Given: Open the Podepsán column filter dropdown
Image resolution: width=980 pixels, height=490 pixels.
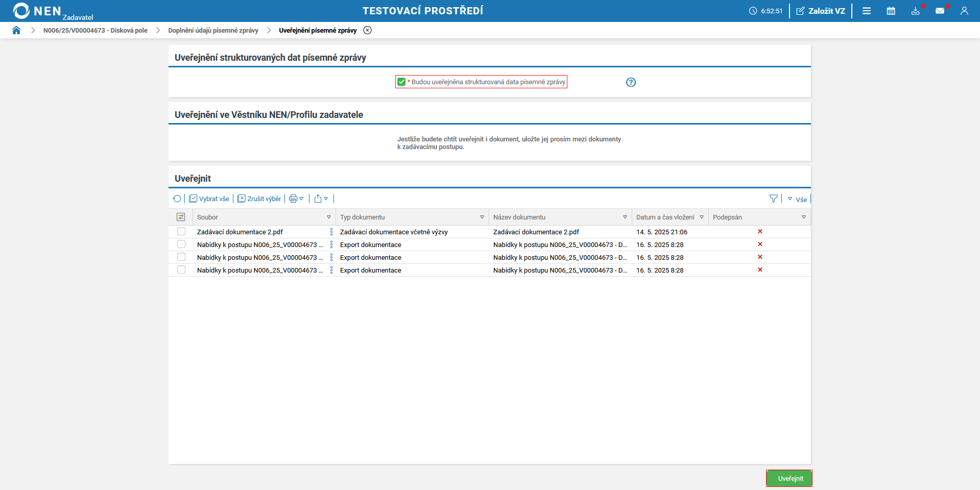Looking at the screenshot, I should (804, 217).
